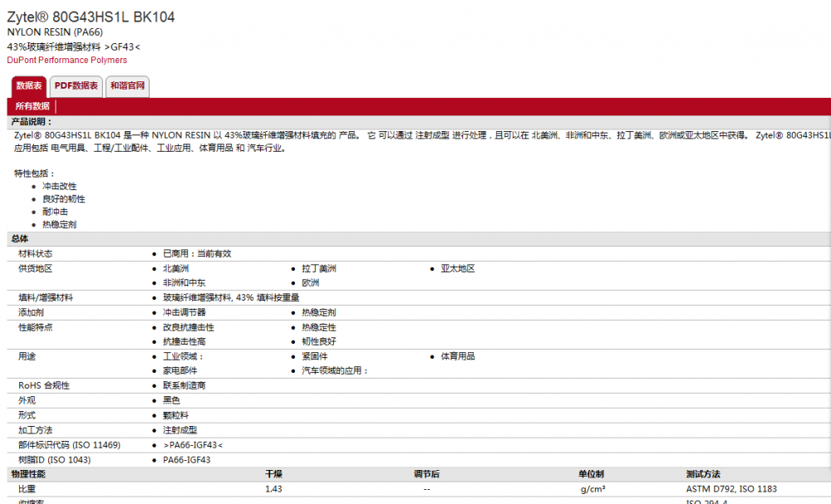Select the 材料状态 row label
This screenshot has height=504, width=831.
click(x=36, y=253)
